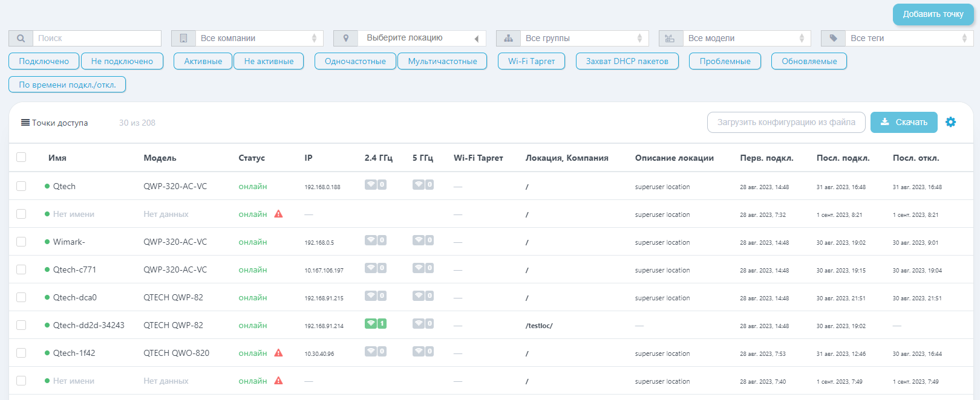This screenshot has width=980, height=400.
Task: Click the group hierarchy icon
Action: tap(508, 38)
